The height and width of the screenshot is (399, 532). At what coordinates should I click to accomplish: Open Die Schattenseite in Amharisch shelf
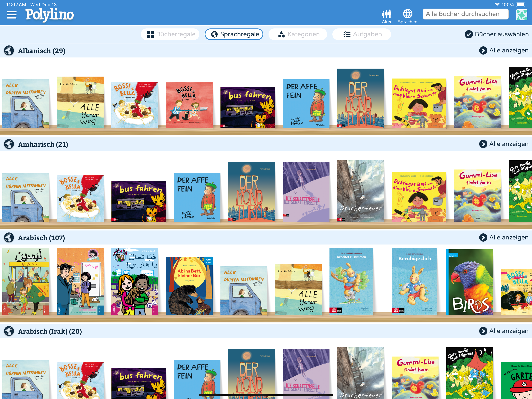pyautogui.click(x=306, y=192)
